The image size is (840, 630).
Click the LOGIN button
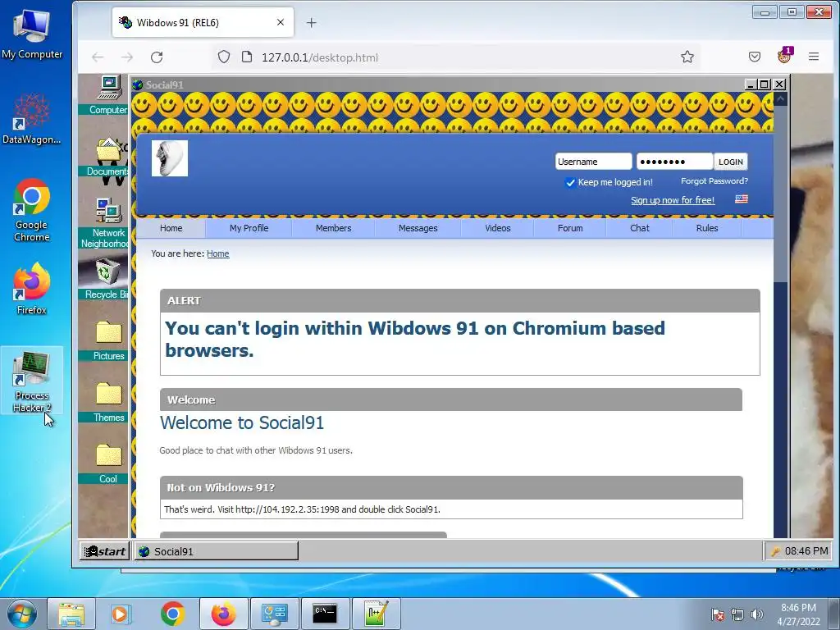pyautogui.click(x=731, y=162)
